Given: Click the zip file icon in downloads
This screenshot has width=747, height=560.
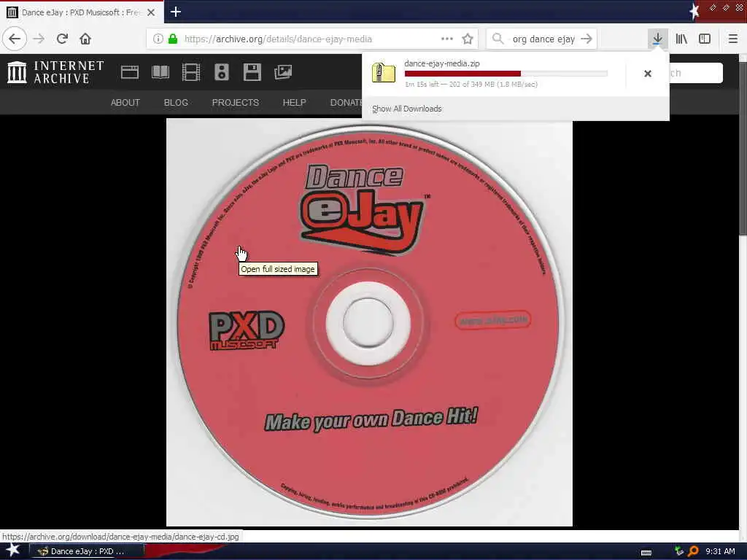Looking at the screenshot, I should point(384,73).
